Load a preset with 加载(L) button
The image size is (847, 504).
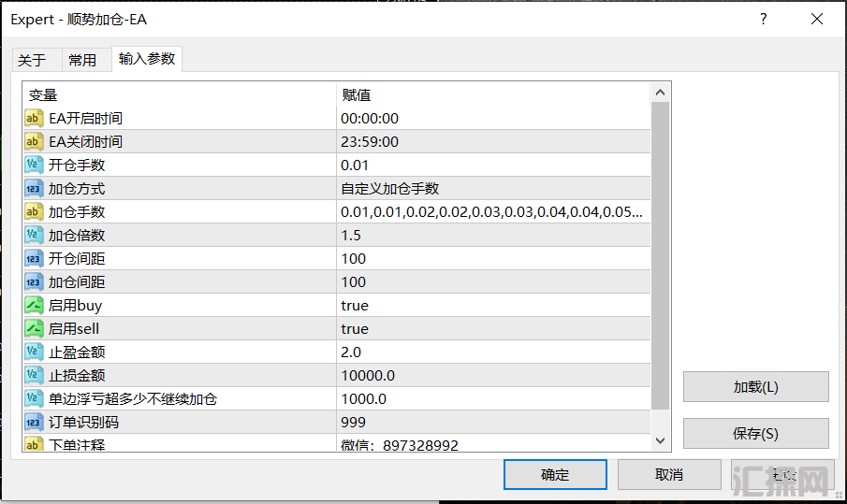[x=755, y=386]
